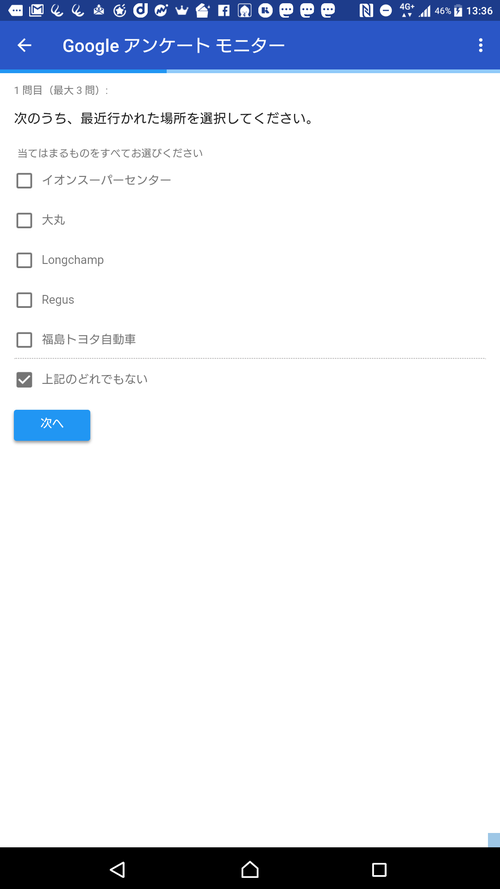Tap the Gmail notification icon in status bar
Screen dimensions: 500x889
[x=36, y=10]
